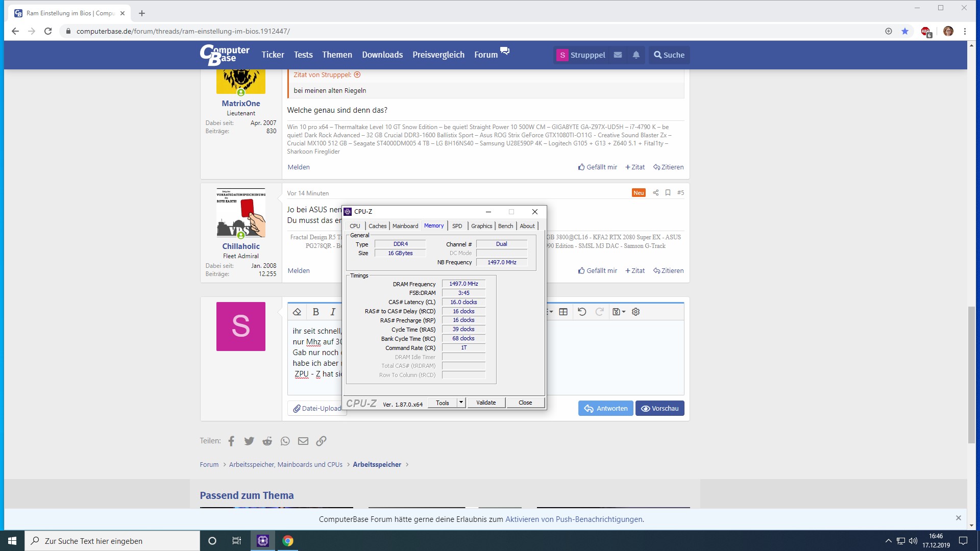This screenshot has height=551, width=980.
Task: Share thread via WhatsApp icon
Action: point(285,441)
